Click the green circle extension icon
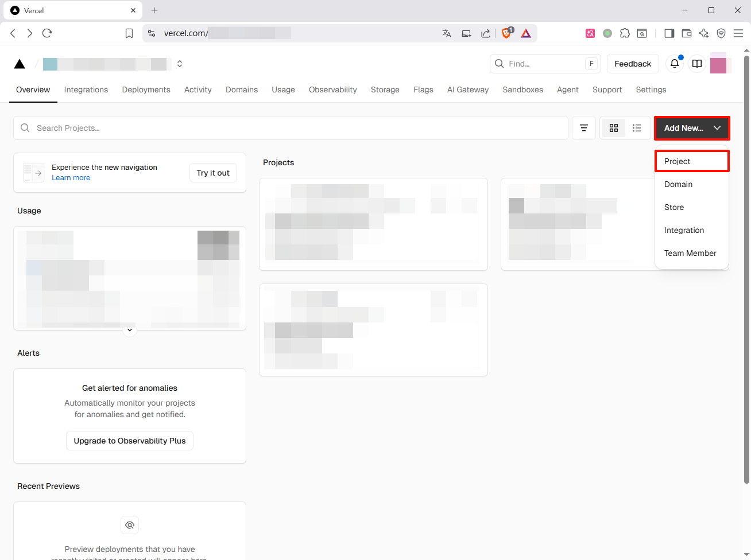 607,33
